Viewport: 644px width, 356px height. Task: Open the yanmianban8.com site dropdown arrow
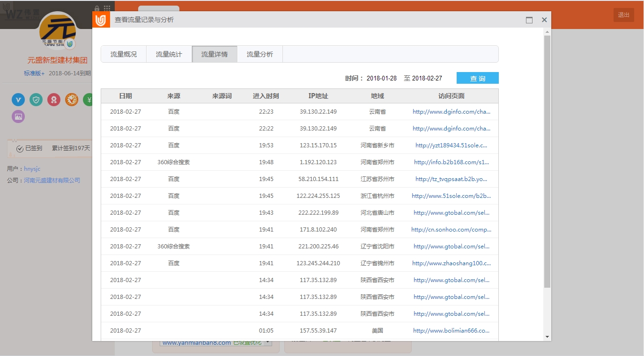coord(268,343)
